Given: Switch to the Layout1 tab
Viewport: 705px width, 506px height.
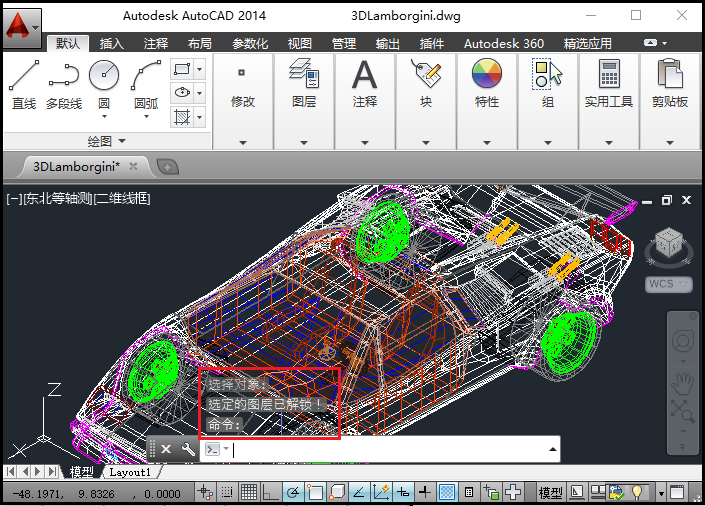Looking at the screenshot, I should (x=130, y=472).
